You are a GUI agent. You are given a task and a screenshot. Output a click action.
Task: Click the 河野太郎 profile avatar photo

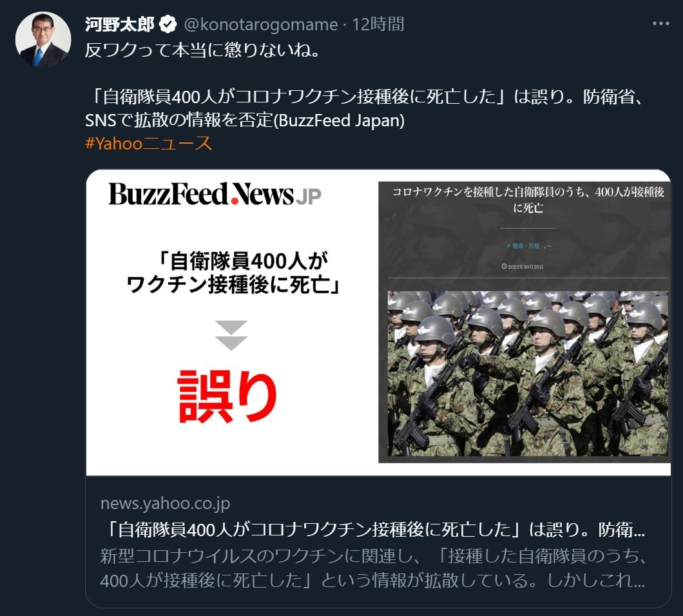point(43,39)
